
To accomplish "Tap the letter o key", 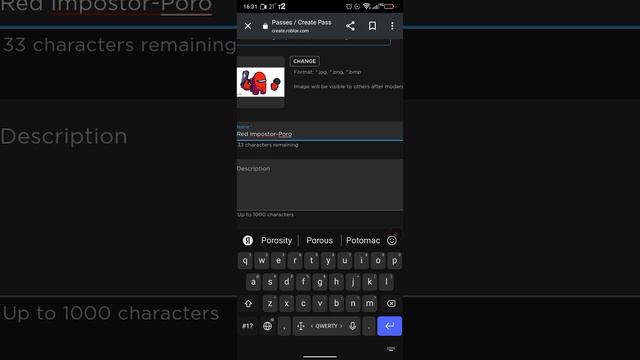I will pyautogui.click(x=378, y=261).
